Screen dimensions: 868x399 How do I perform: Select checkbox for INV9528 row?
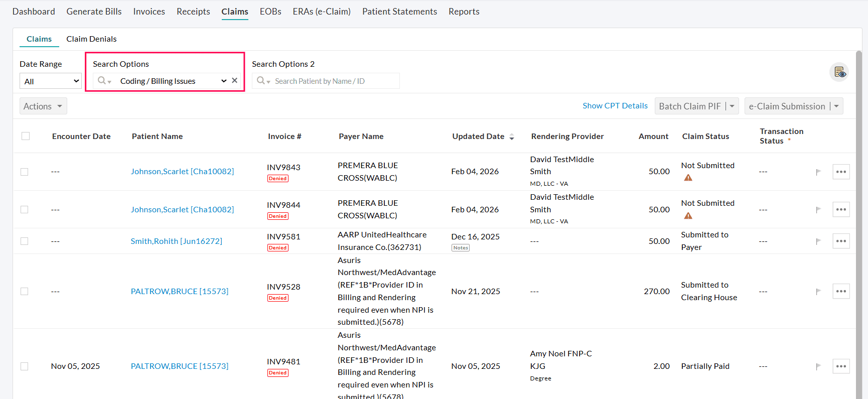click(24, 291)
